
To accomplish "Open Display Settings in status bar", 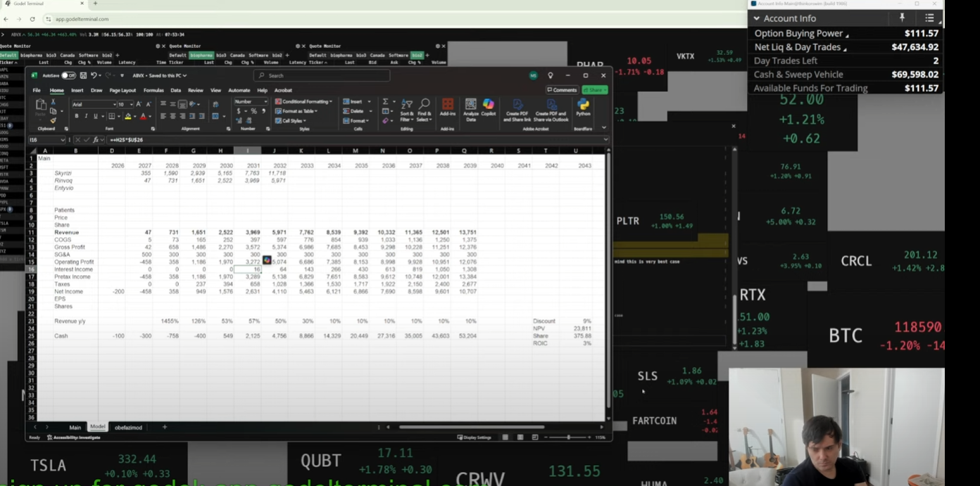I will click(x=475, y=437).
